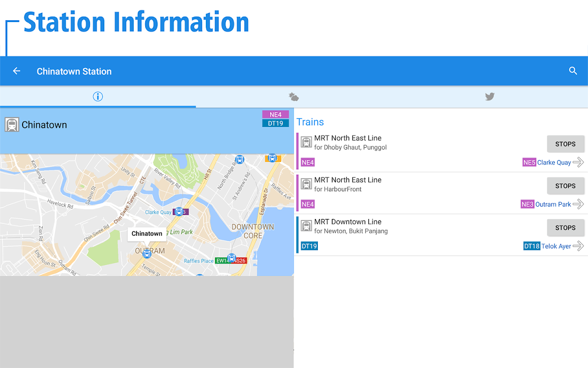Image resolution: width=588 pixels, height=368 pixels.
Task: Select the DT19 line badge in header
Action: pos(276,123)
